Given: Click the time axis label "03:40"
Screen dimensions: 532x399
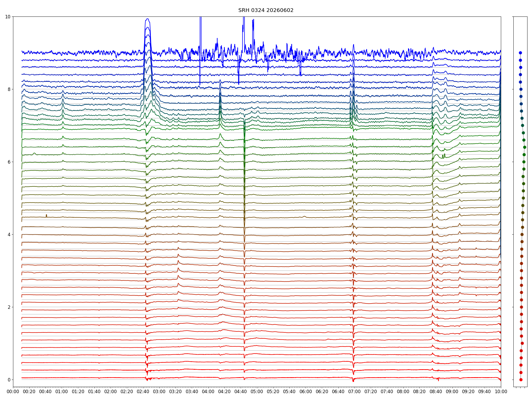Looking at the screenshot, I should coord(192,392).
